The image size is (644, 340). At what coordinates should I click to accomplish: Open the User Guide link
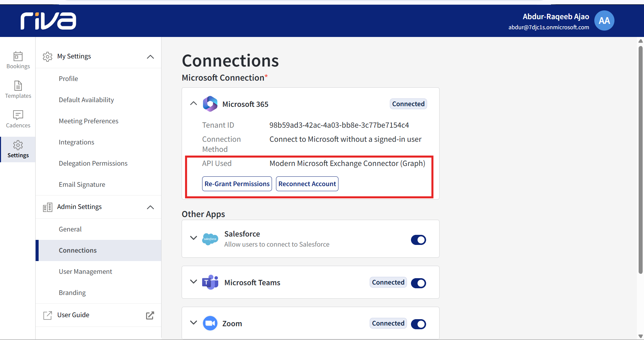(x=73, y=315)
